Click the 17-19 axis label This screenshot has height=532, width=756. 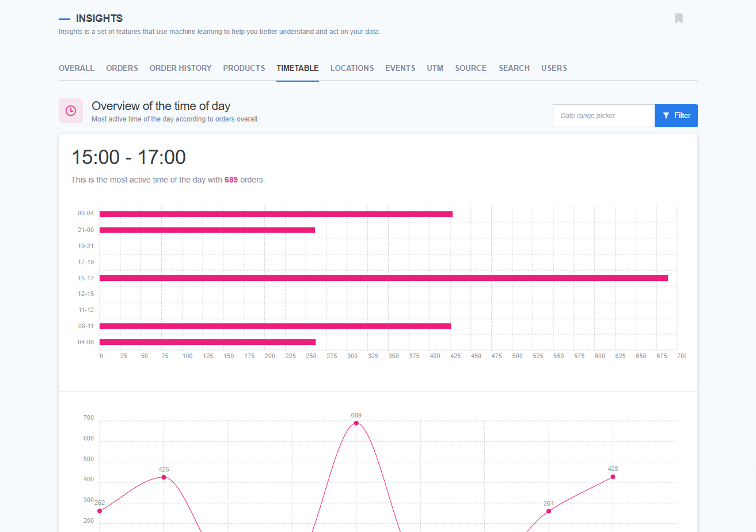coord(86,262)
